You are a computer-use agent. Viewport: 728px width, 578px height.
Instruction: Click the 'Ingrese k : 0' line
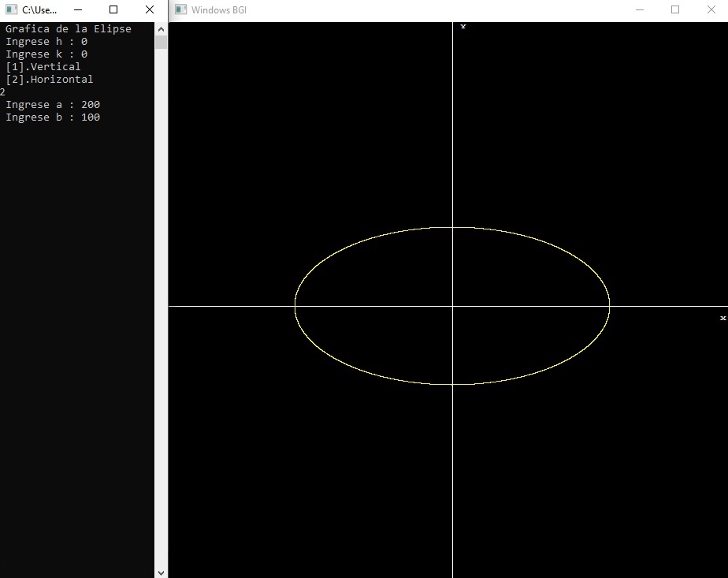click(46, 54)
